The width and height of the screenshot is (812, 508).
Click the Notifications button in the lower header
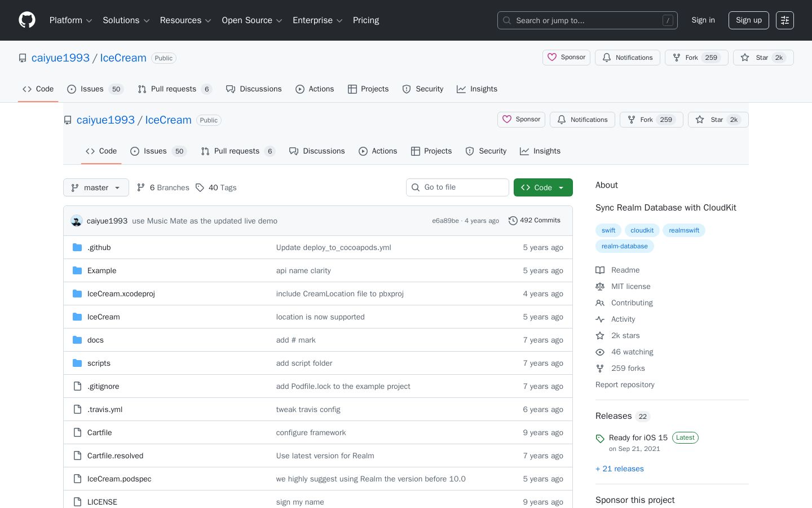click(582, 120)
